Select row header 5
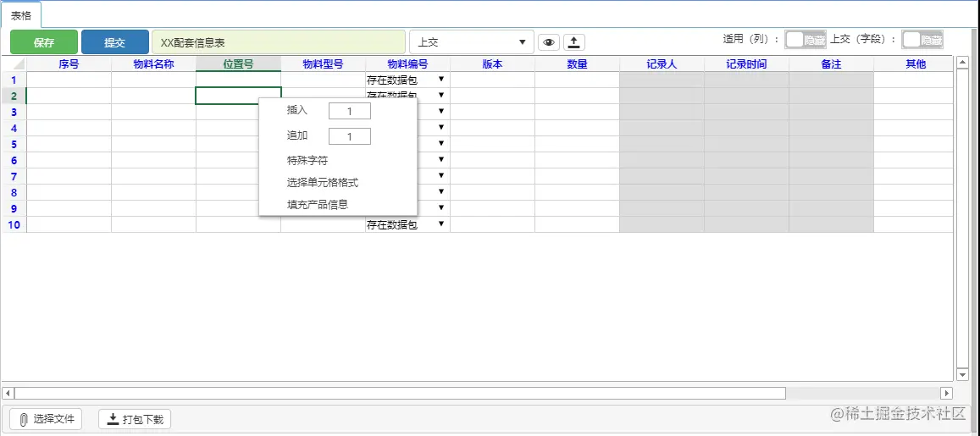Screen dimensions: 980x436 click(x=14, y=144)
